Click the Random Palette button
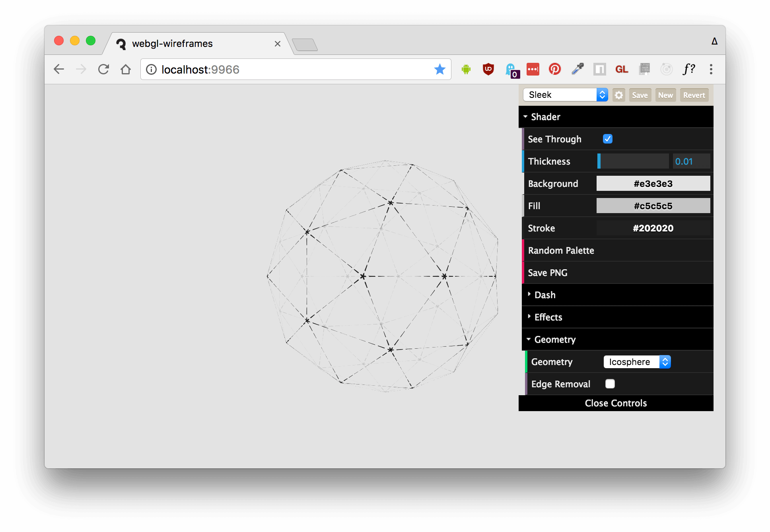The height and width of the screenshot is (532, 770). (x=561, y=250)
